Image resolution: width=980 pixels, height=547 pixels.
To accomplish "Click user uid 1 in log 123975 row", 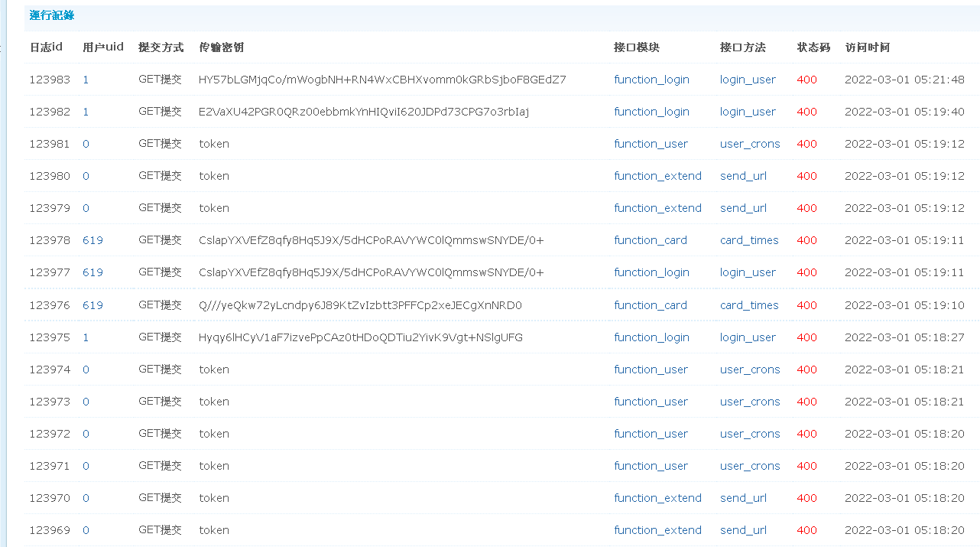I will tap(86, 337).
